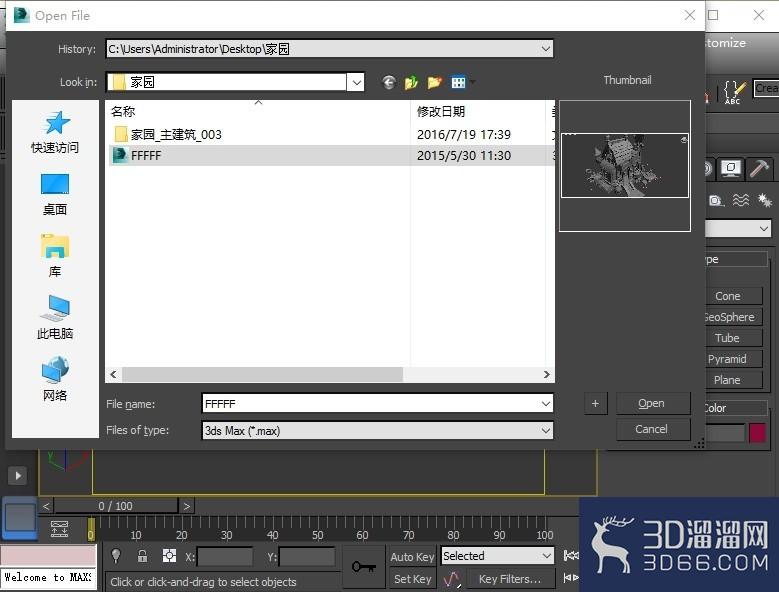Open Network (网络) shortcut
The image size is (779, 592).
(55, 379)
